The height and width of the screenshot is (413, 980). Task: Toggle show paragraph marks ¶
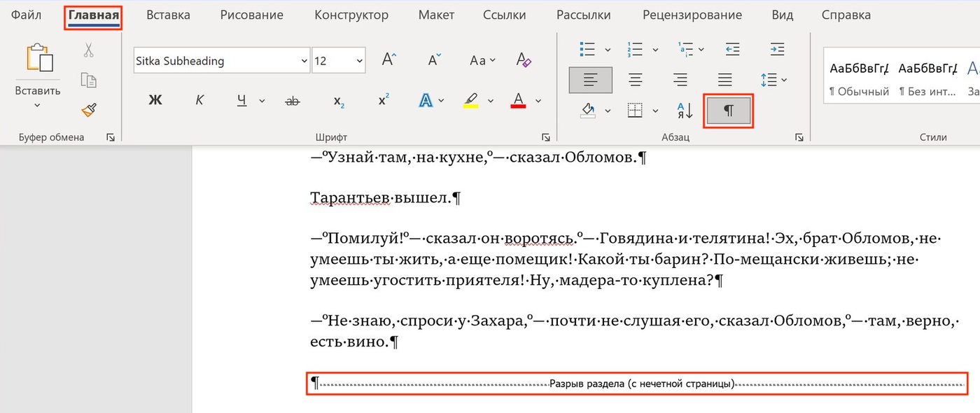[x=729, y=111]
